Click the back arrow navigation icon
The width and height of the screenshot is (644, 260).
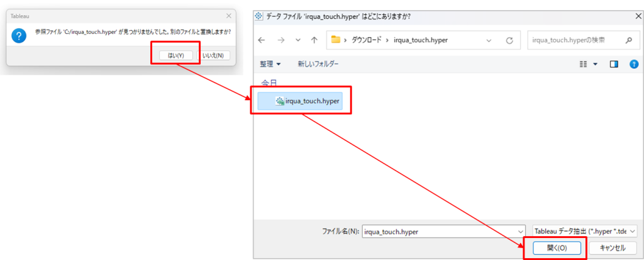tap(262, 40)
